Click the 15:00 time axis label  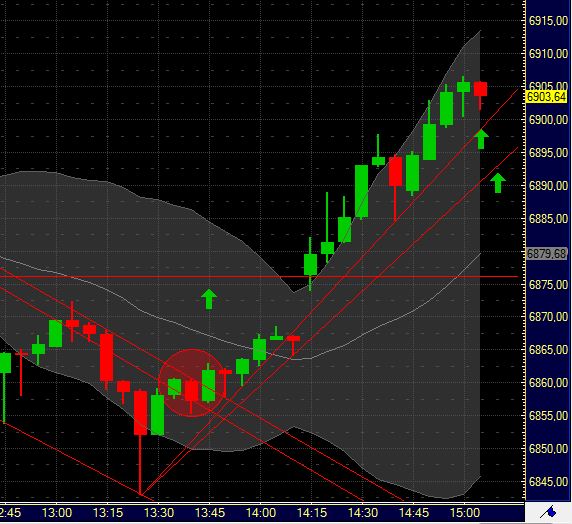[465, 513]
